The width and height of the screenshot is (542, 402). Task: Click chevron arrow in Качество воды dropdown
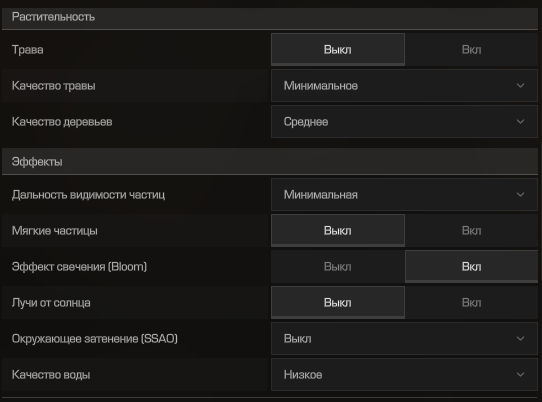tap(520, 374)
